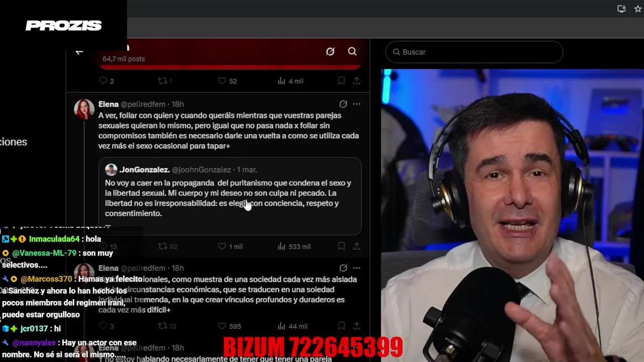This screenshot has width=644, height=362.
Task: Click the browser bookmark star icon
Action: pos(639,9)
